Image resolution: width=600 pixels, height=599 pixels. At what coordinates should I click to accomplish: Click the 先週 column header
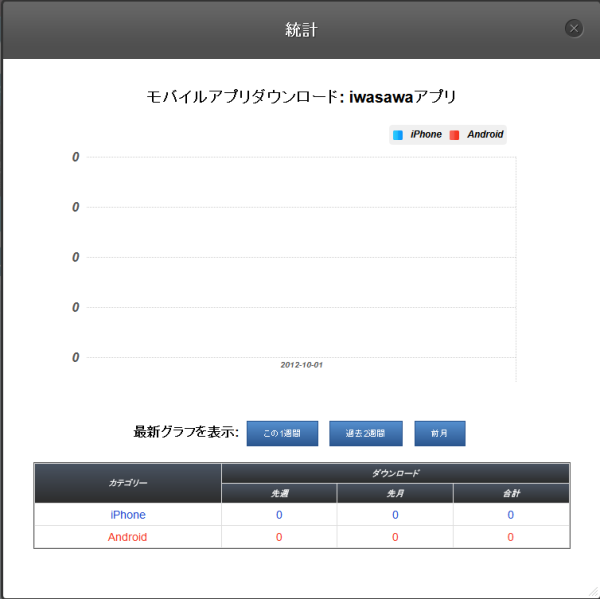pos(279,493)
